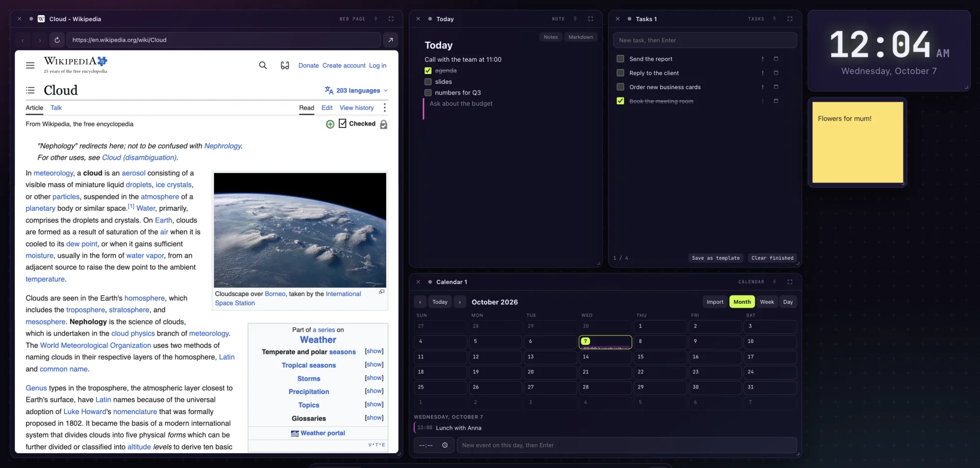Click the New task input field
Image resolution: width=980 pixels, height=468 pixels.
(x=705, y=40)
